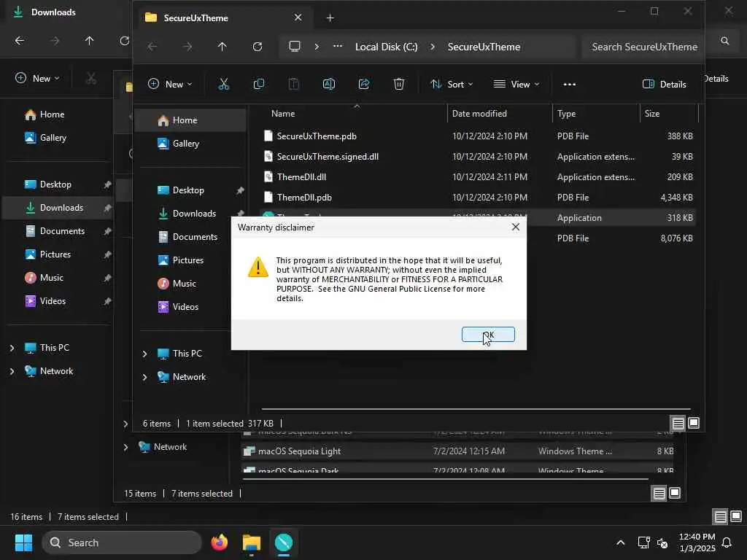
Task: Click back arrow in Downloads window
Action: pyautogui.click(x=20, y=41)
